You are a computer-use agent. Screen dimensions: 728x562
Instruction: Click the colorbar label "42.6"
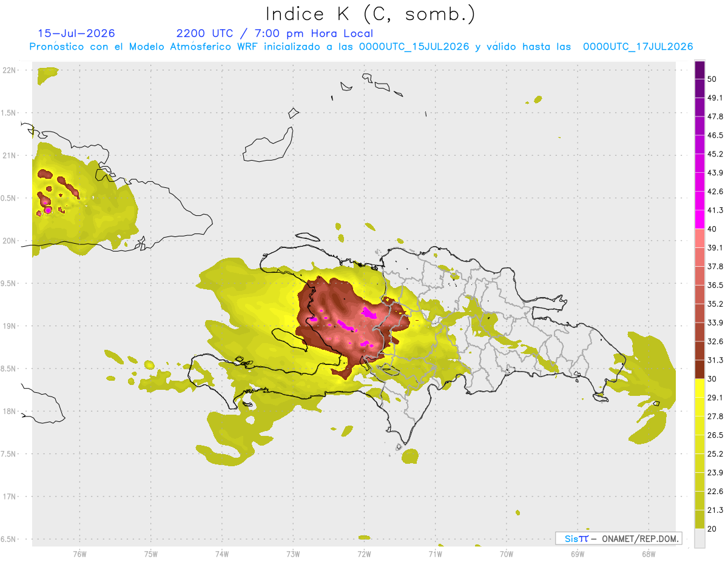pyautogui.click(x=715, y=192)
